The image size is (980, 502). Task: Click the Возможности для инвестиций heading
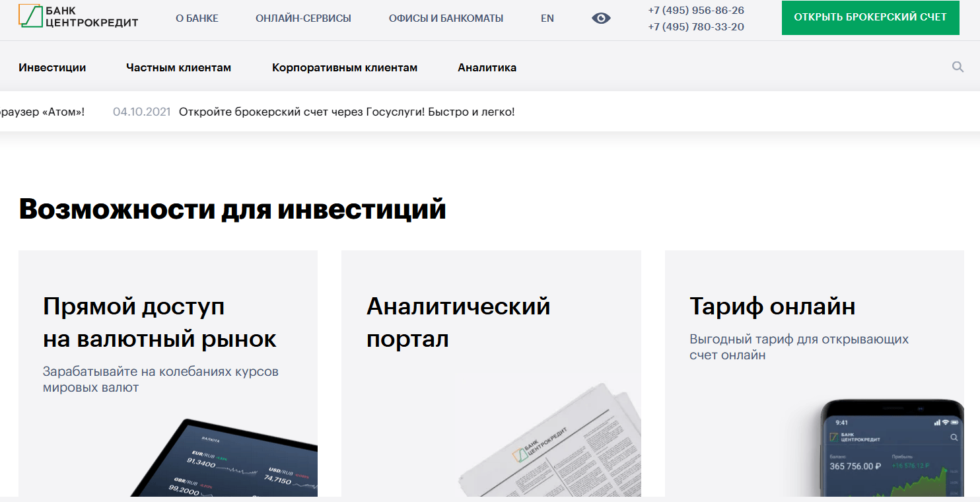tap(232, 209)
